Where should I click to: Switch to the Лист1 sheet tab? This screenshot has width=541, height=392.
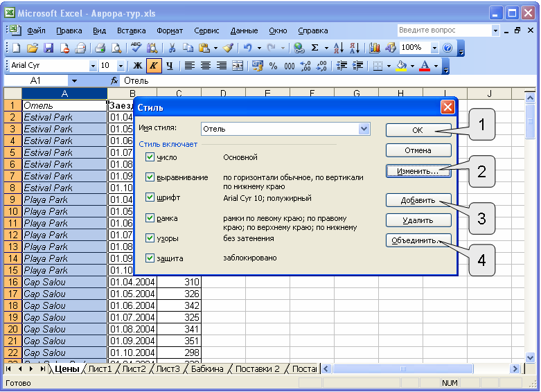pos(100,369)
